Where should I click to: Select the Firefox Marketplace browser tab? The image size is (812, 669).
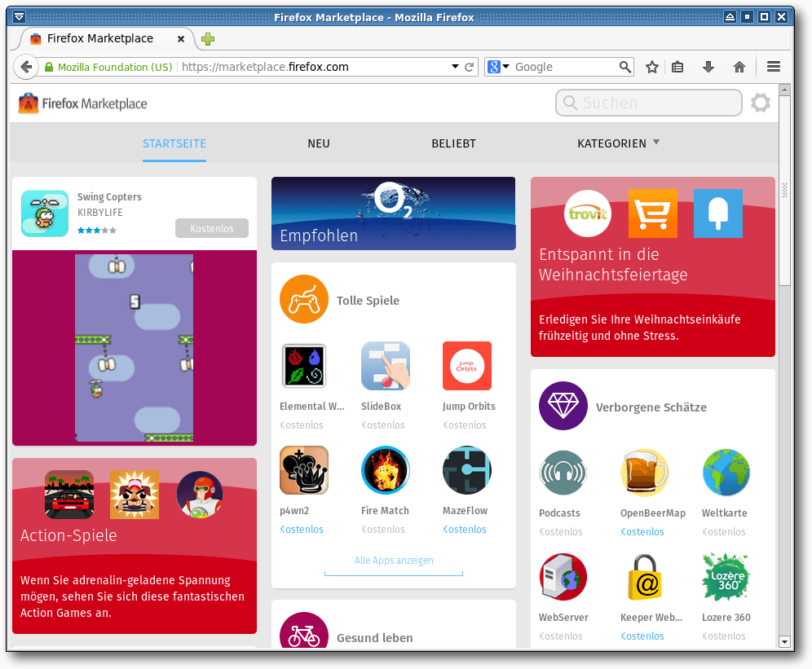[x=107, y=39]
